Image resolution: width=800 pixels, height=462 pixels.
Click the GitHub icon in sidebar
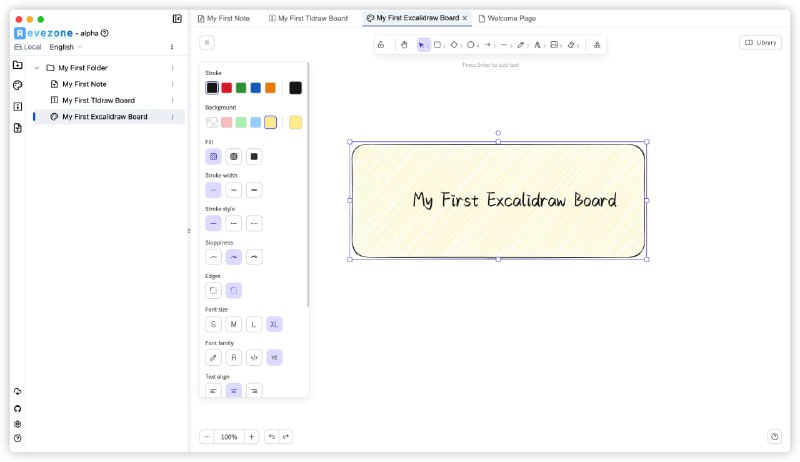[17, 408]
